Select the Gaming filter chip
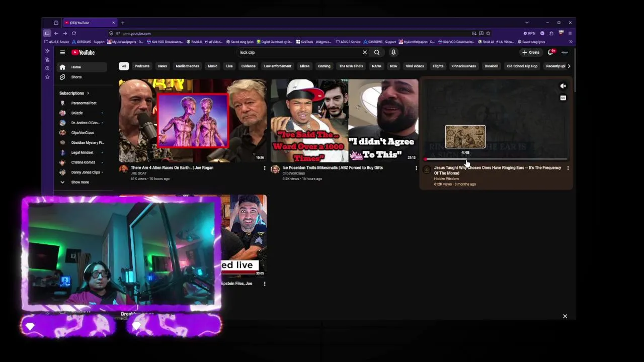This screenshot has height=362, width=644. 324,66
